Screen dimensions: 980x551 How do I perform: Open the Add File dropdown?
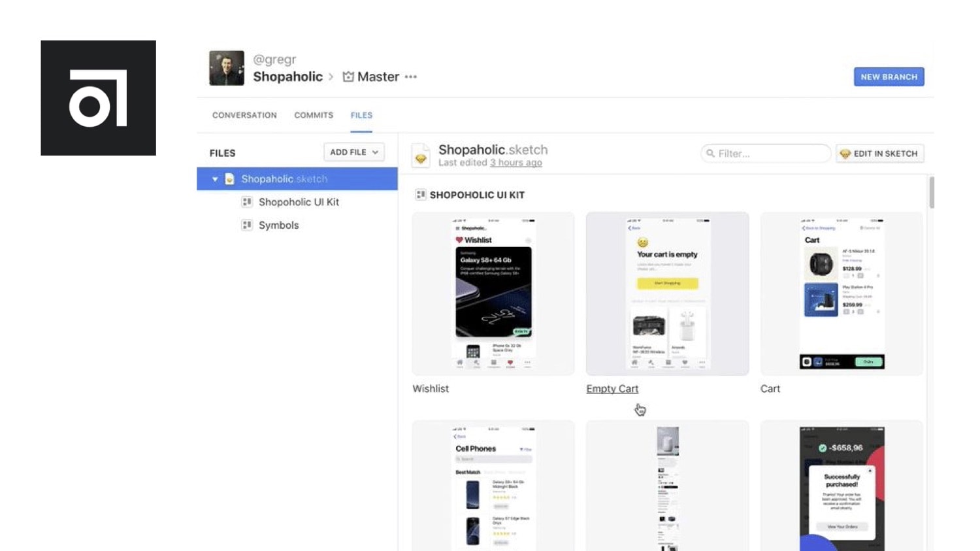pyautogui.click(x=354, y=152)
